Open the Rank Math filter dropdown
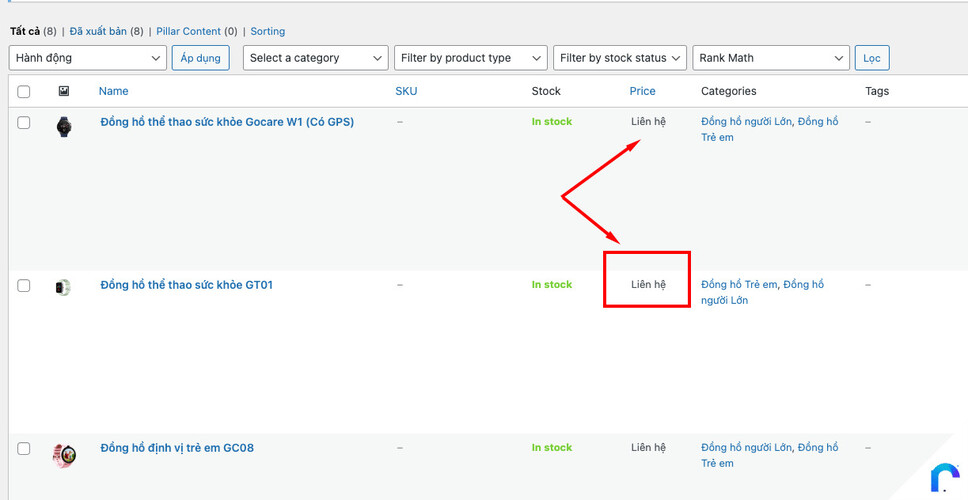968x500 pixels. click(770, 58)
